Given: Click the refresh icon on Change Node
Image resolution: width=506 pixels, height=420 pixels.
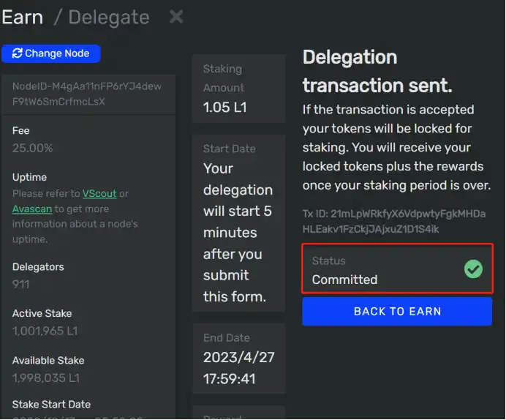Looking at the screenshot, I should [17, 53].
